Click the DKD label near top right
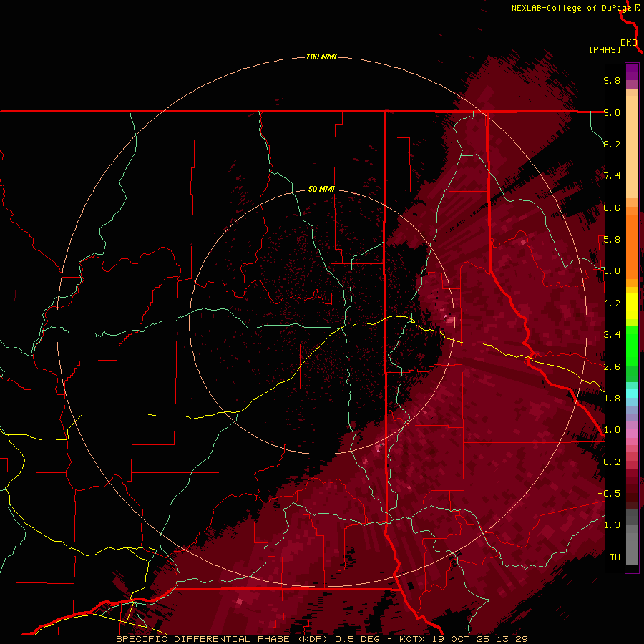Screen dimensions: 644x644 tap(629, 43)
